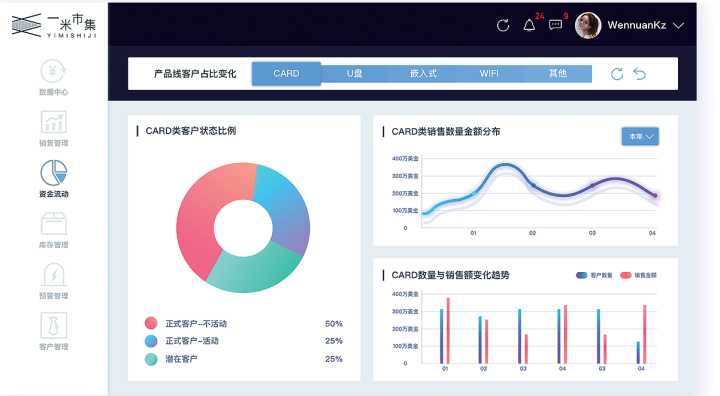Click green 潜在客户 legend swatch

[x=151, y=359]
